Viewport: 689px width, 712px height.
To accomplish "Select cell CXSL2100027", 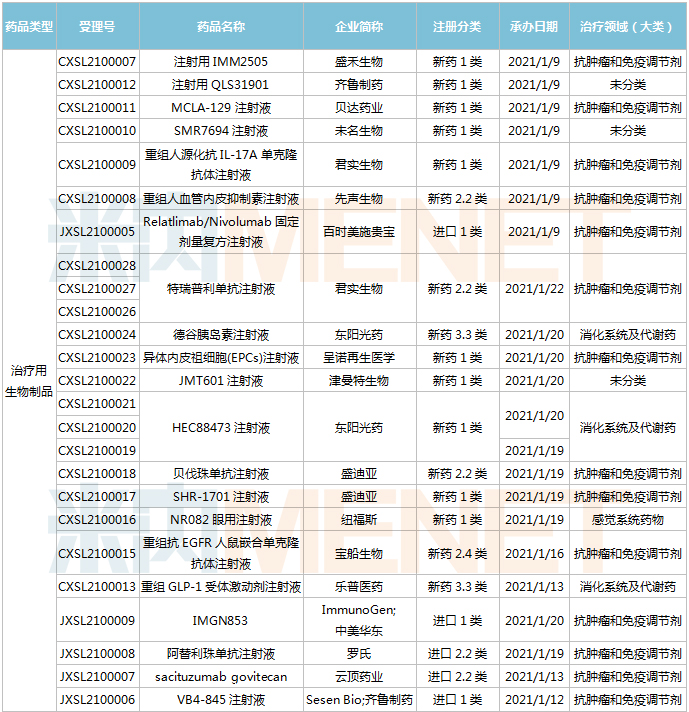I will click(98, 288).
